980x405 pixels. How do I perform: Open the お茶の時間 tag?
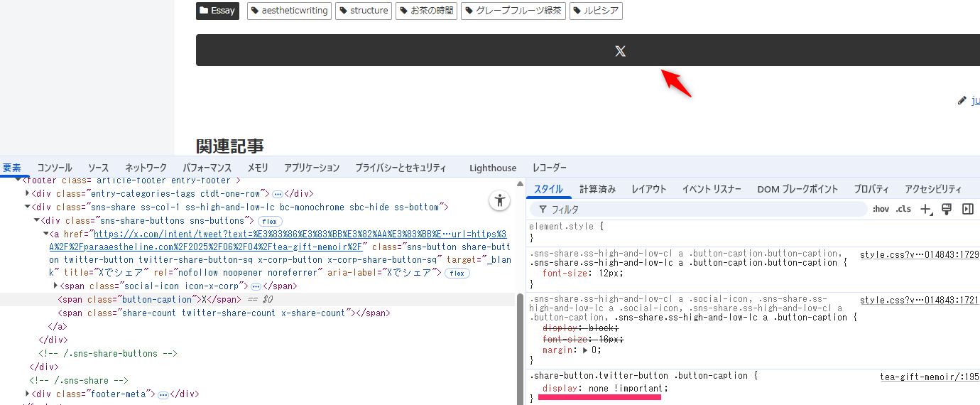(427, 11)
